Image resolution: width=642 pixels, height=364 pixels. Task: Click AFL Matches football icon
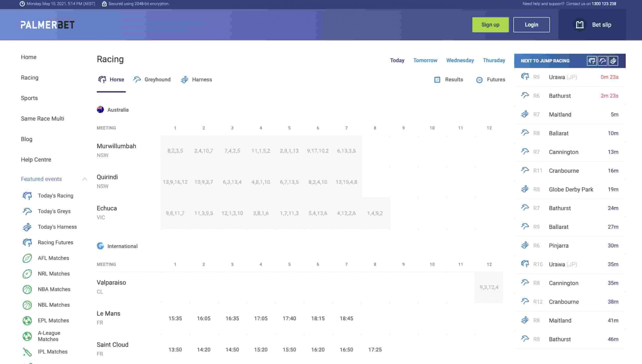27,258
